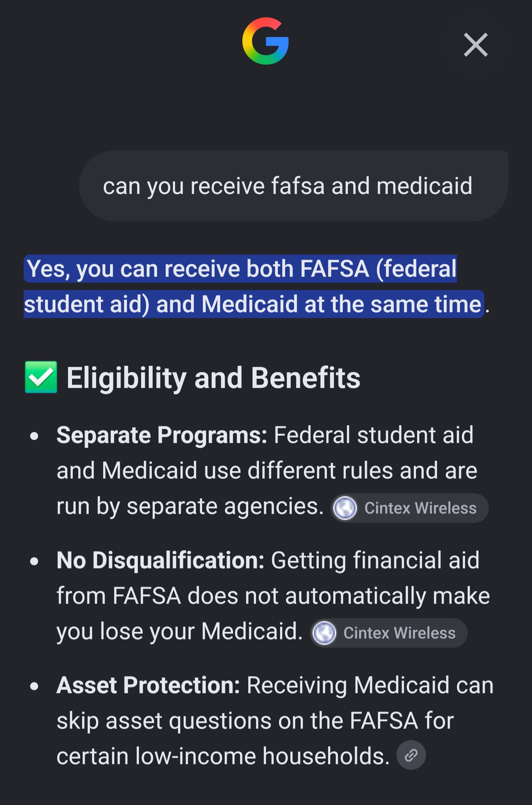Tap the globe icon beside Separate Programs source
This screenshot has width=532, height=805.
(x=345, y=508)
